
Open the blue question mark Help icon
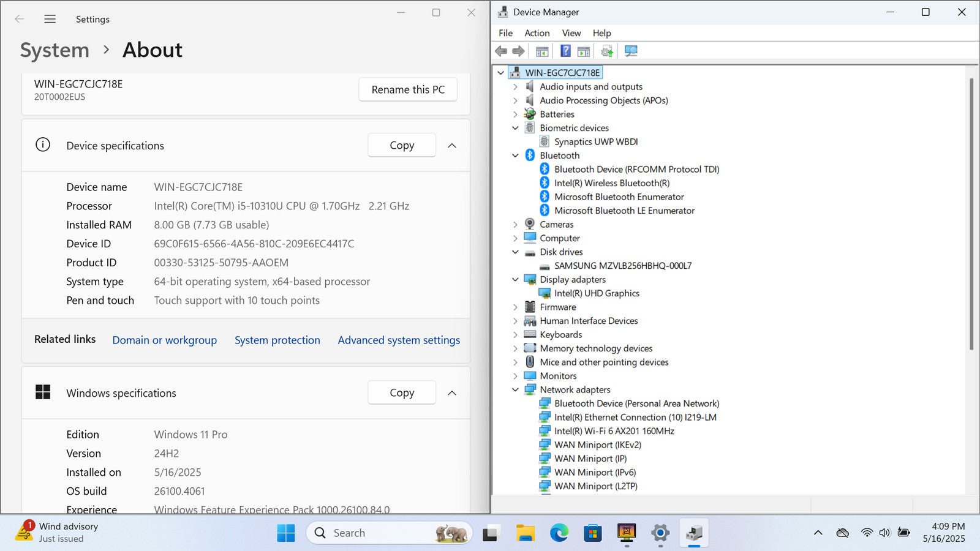[x=565, y=51]
